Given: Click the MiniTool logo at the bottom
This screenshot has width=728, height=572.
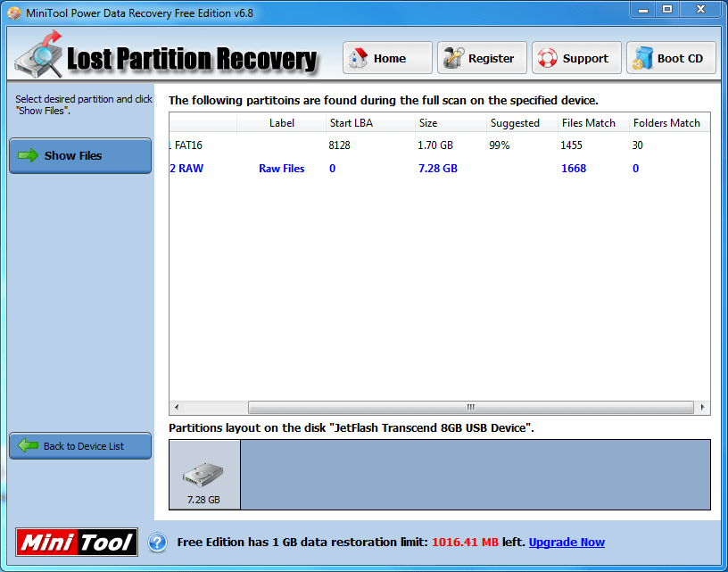Looking at the screenshot, I should pos(77,542).
